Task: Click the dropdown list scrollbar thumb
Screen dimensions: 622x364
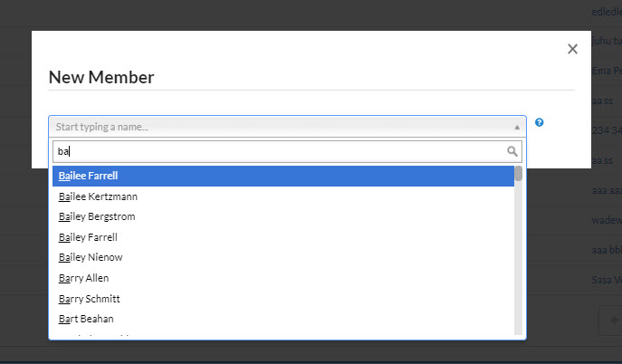Action: click(519, 174)
